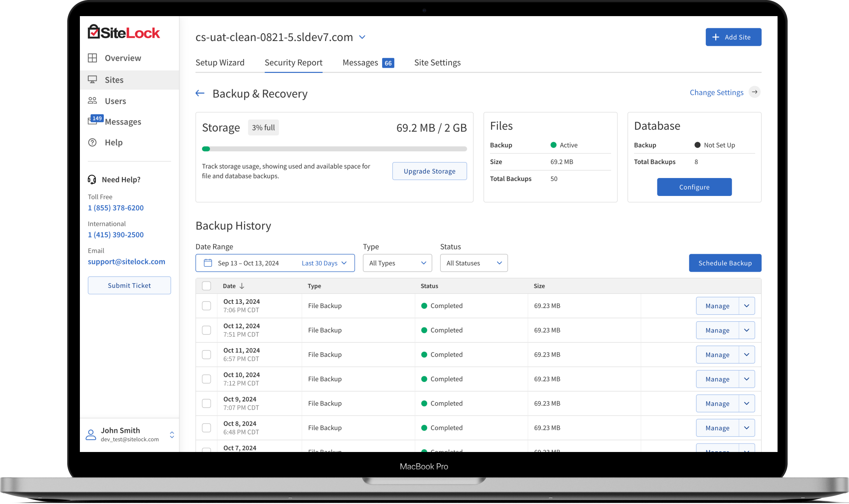The height and width of the screenshot is (504, 849).
Task: Click the calendar icon in Date Range field
Action: point(208,263)
